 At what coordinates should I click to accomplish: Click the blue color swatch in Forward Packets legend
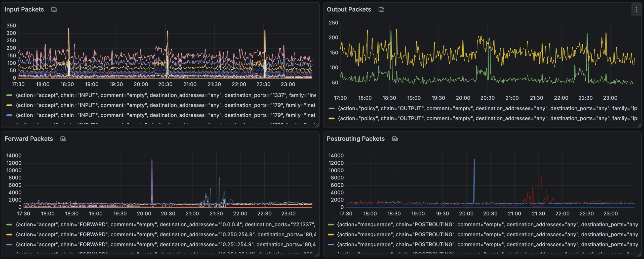point(9,245)
